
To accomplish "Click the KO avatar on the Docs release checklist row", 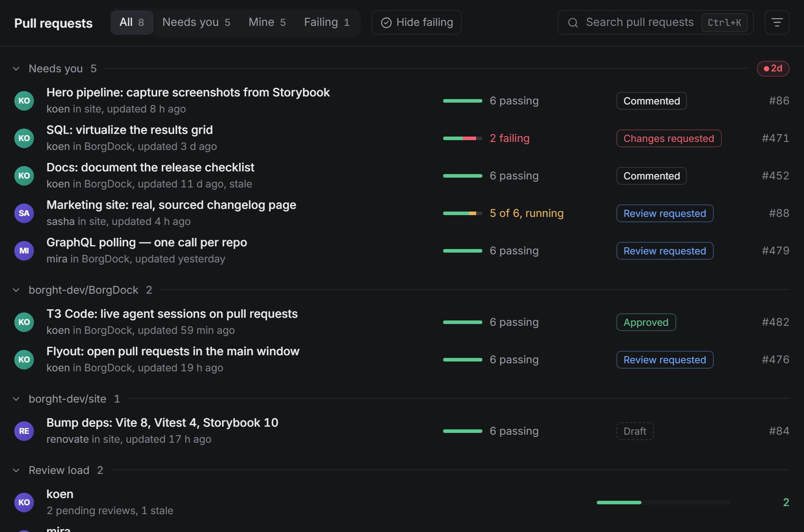I will [x=24, y=176].
